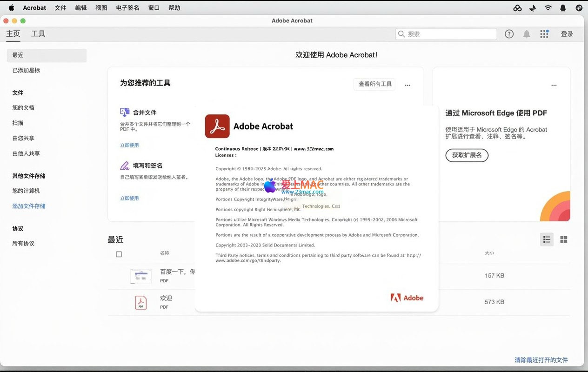Open the notifications bell icon

(527, 34)
